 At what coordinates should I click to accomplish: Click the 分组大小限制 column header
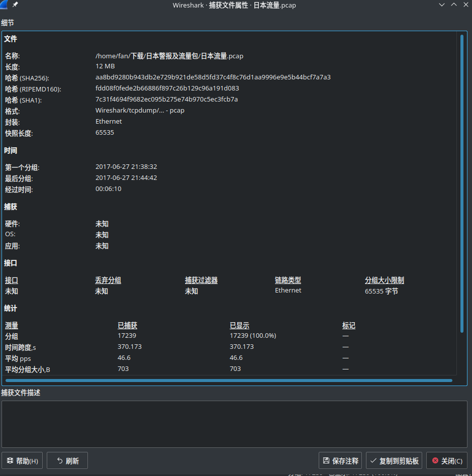(384, 280)
